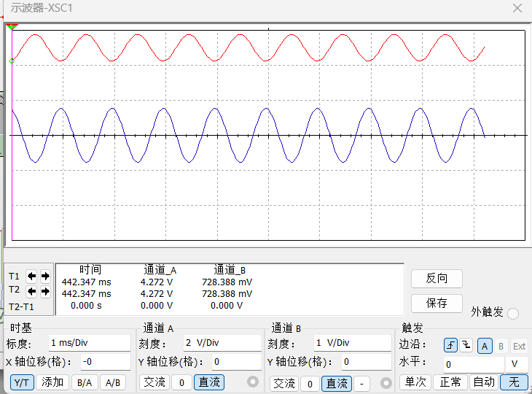Viewport: 532px width, 394px height.
Task: Set channel B coupling to 直流
Action: (337, 384)
